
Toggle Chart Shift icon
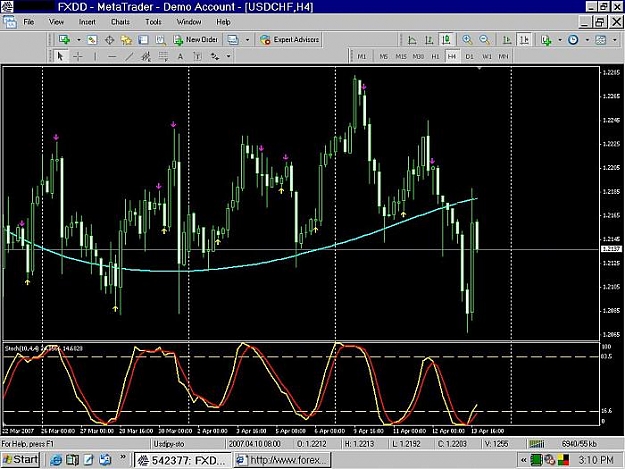524,39
